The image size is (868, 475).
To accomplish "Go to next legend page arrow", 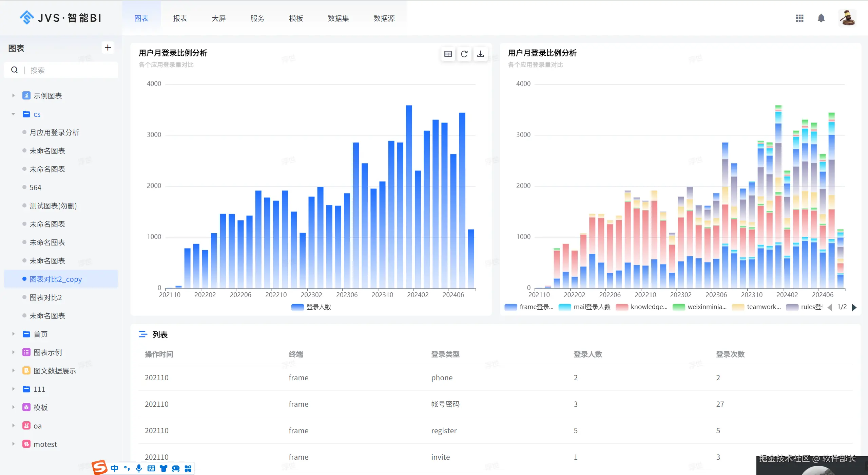I will click(x=854, y=307).
